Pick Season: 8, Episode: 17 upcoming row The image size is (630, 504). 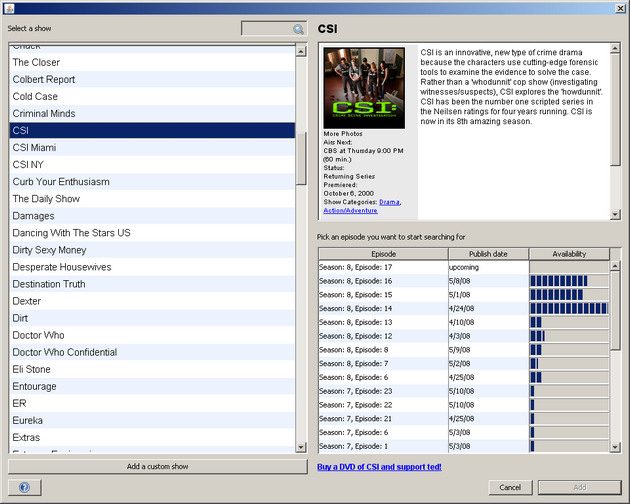464,267
